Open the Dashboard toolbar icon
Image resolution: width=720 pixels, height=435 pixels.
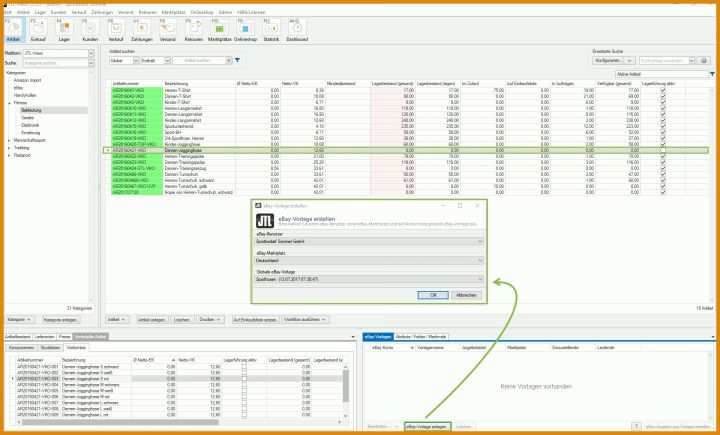coord(297,30)
